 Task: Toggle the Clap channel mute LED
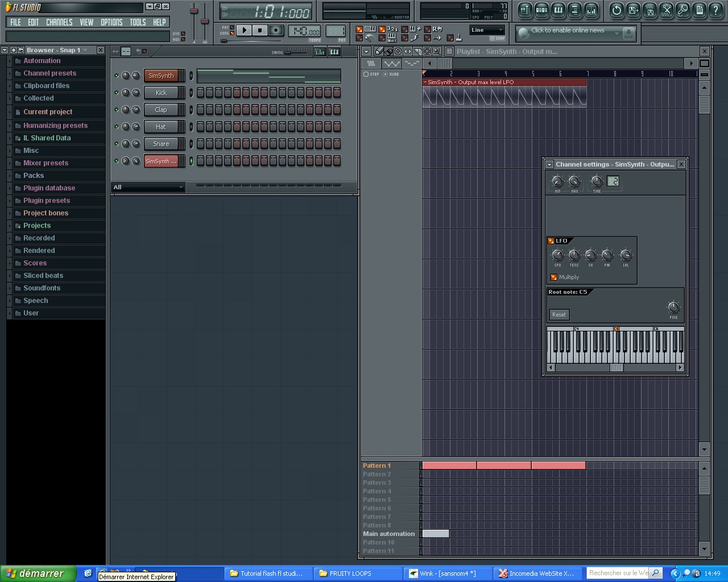[117, 110]
